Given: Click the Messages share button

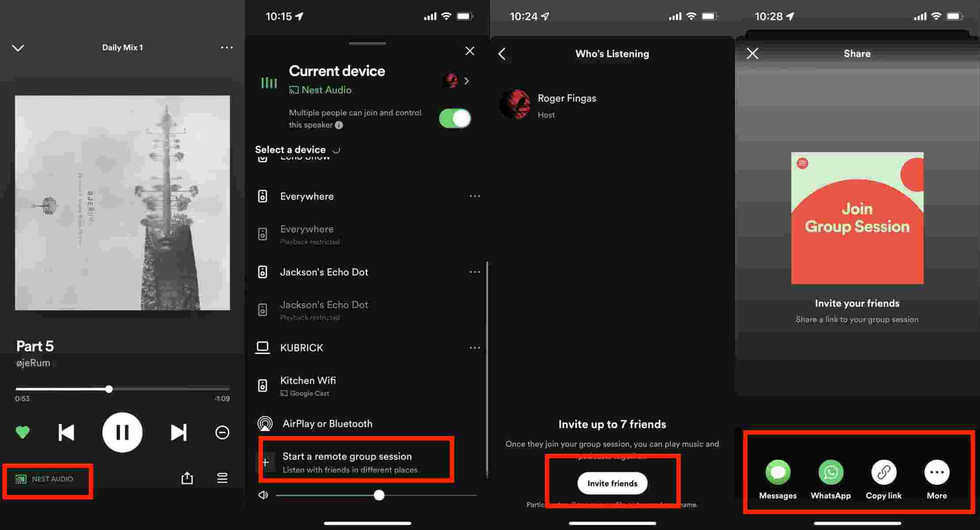Looking at the screenshot, I should click(x=776, y=471).
